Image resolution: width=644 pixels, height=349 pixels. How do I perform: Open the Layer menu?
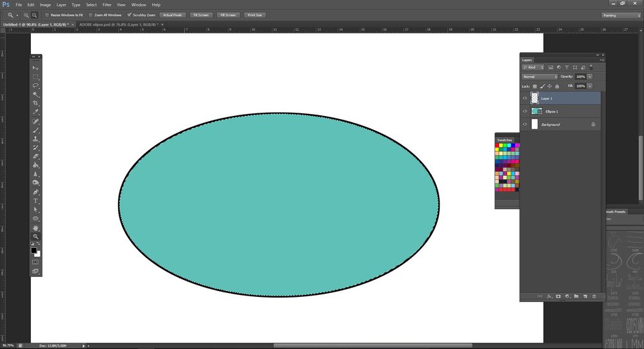click(61, 5)
